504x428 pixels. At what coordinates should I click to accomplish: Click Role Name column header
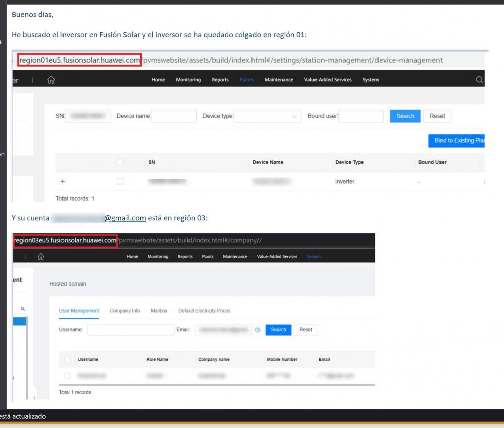[157, 360]
